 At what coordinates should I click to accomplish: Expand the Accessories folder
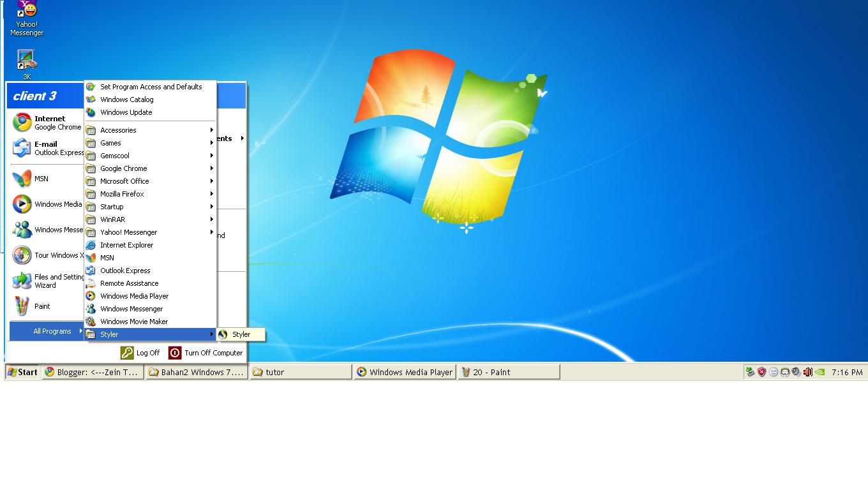coord(151,130)
